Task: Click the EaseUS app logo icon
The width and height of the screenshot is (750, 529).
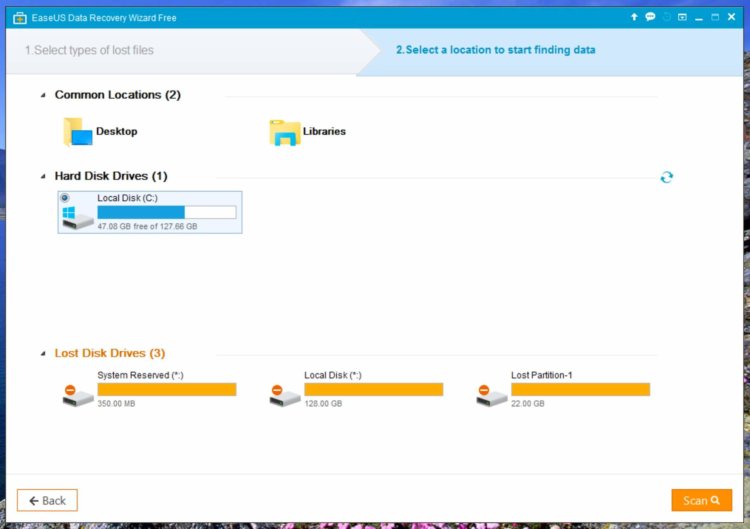Action: pos(20,18)
